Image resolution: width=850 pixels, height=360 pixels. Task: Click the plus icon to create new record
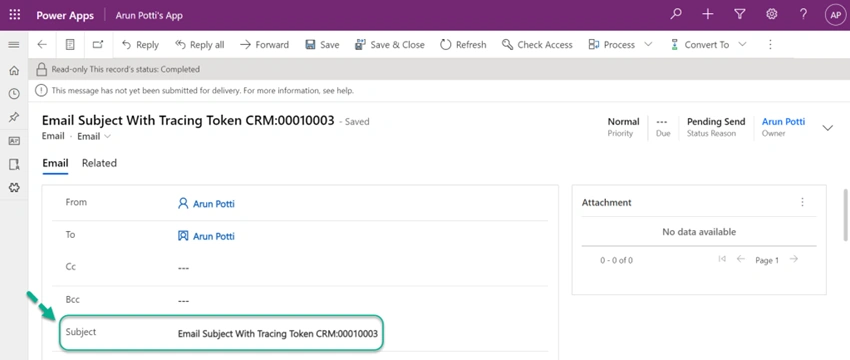(707, 15)
